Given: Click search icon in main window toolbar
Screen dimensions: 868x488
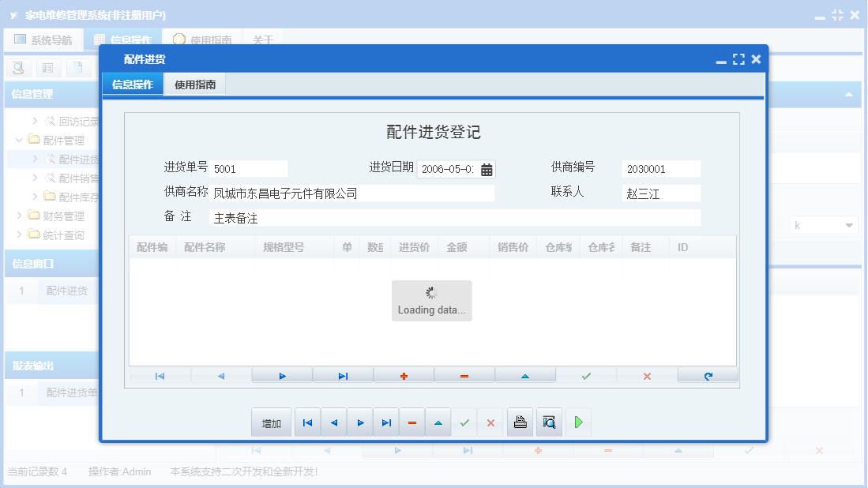Looking at the screenshot, I should click(18, 68).
